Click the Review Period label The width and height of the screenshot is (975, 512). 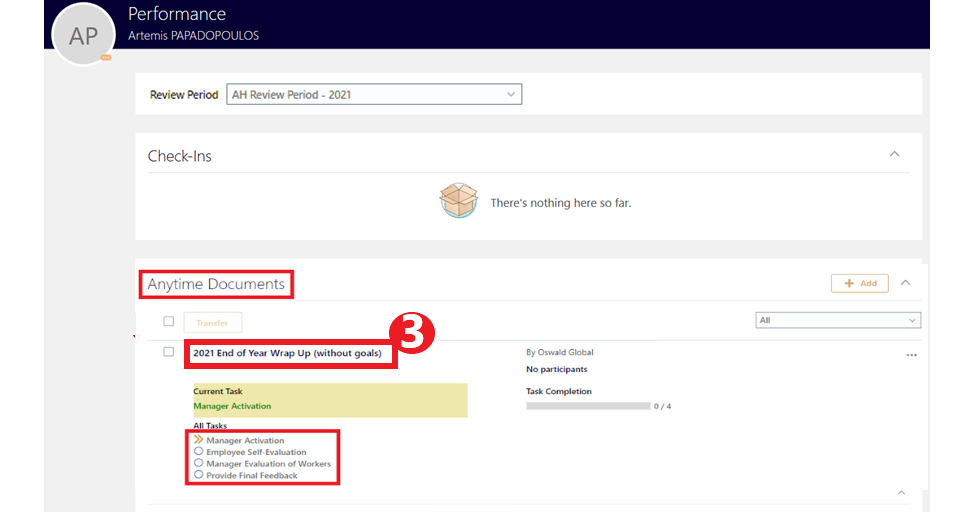[183, 95]
